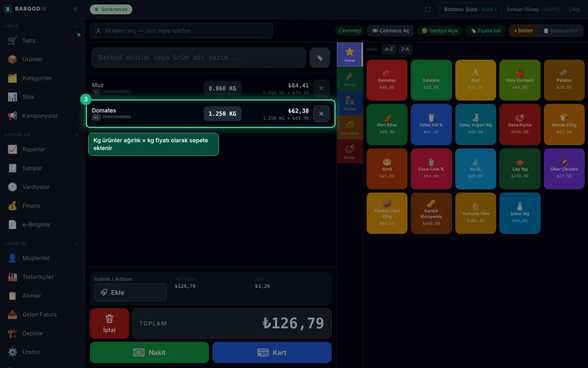Select the Kasap category tab

[x=350, y=151]
